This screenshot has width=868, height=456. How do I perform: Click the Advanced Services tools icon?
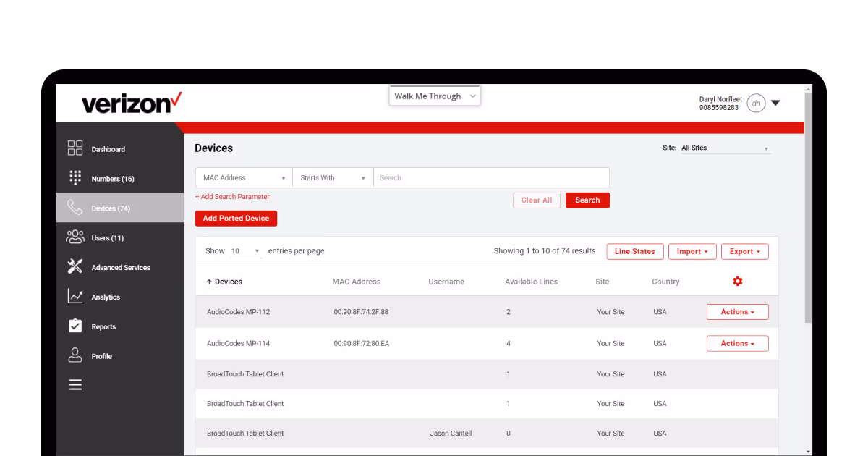pos(75,266)
